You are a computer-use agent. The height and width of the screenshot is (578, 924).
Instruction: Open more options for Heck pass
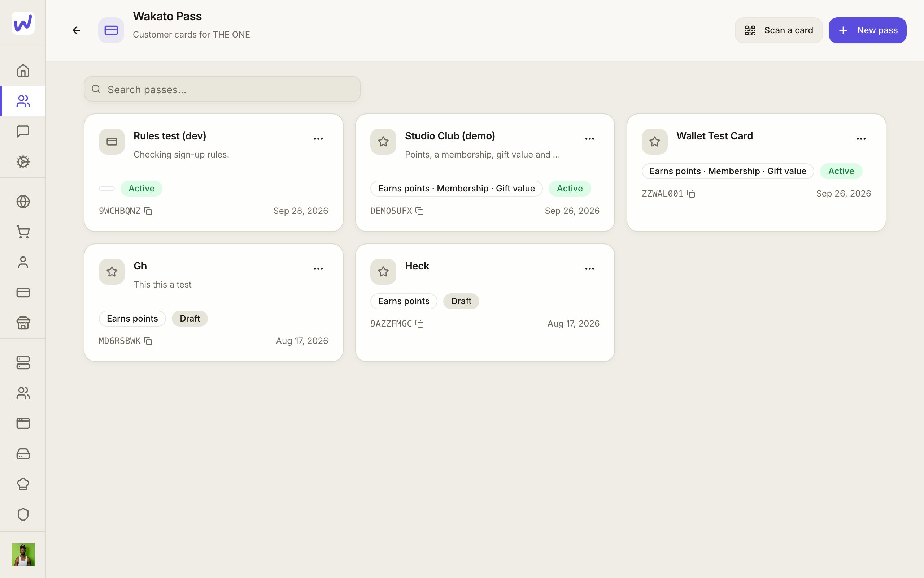point(589,269)
